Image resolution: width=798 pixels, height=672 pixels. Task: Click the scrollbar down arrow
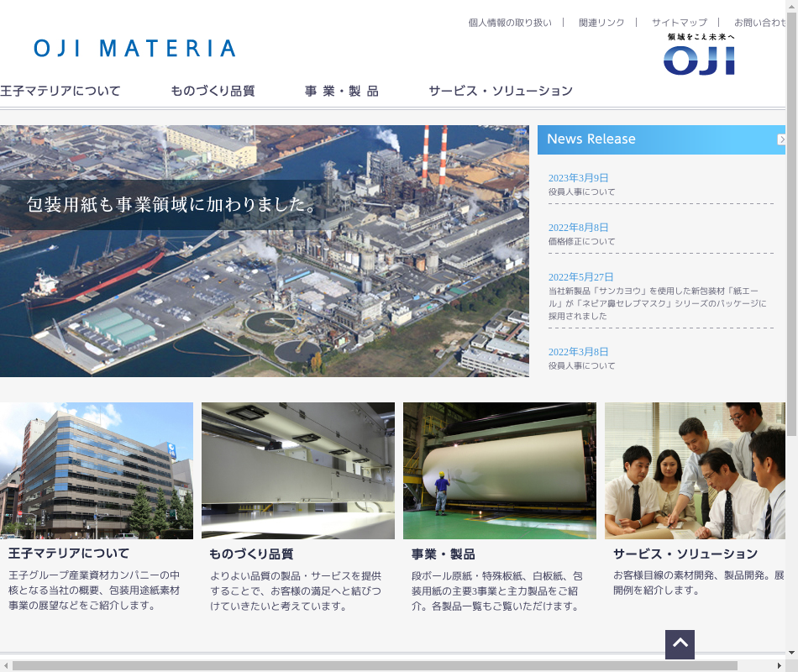tap(791, 652)
